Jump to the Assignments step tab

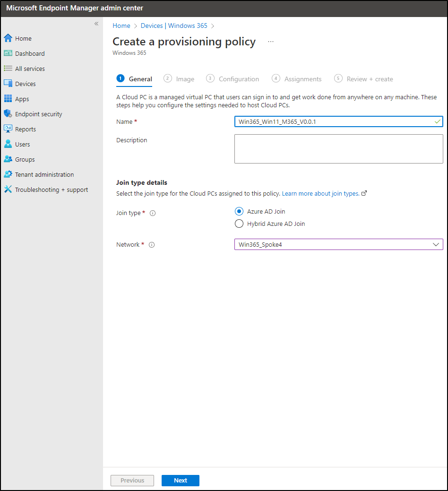point(297,79)
